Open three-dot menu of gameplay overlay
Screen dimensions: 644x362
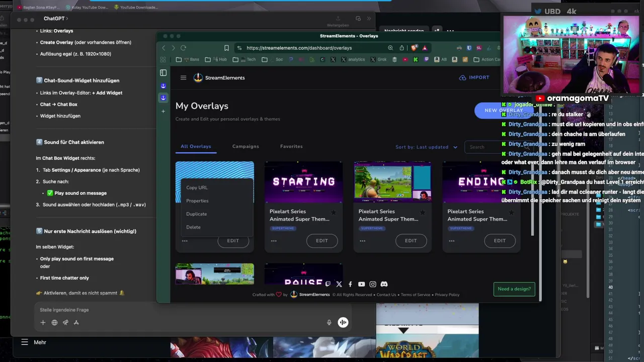pyautogui.click(x=363, y=241)
